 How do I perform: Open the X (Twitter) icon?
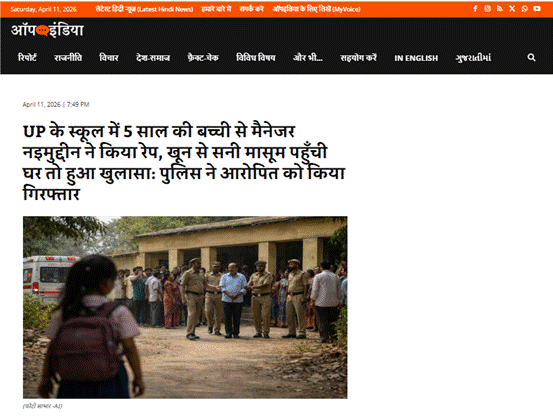[512, 9]
